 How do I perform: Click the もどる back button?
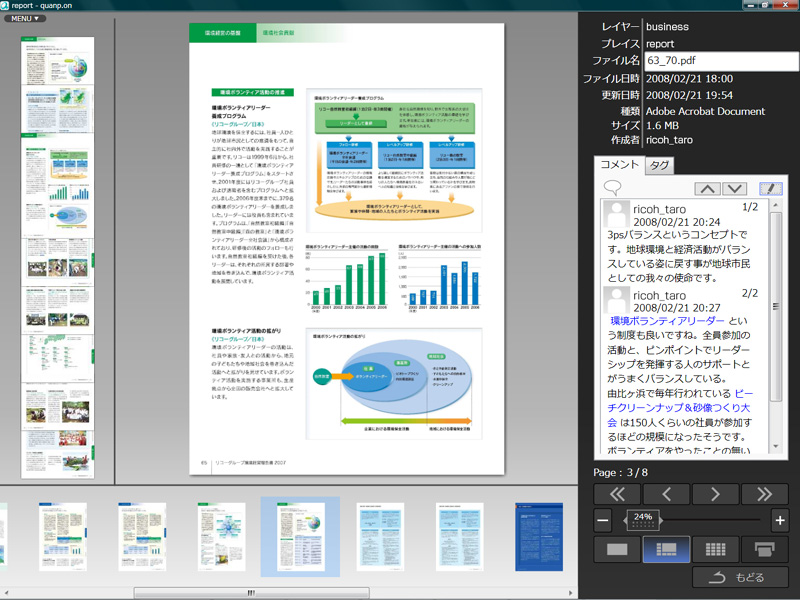coord(738,577)
